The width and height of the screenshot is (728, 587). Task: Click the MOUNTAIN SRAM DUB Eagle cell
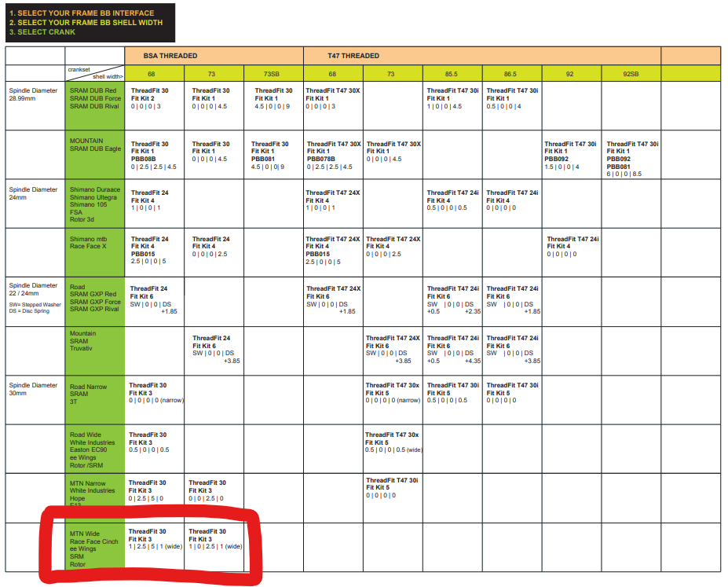(x=95, y=155)
